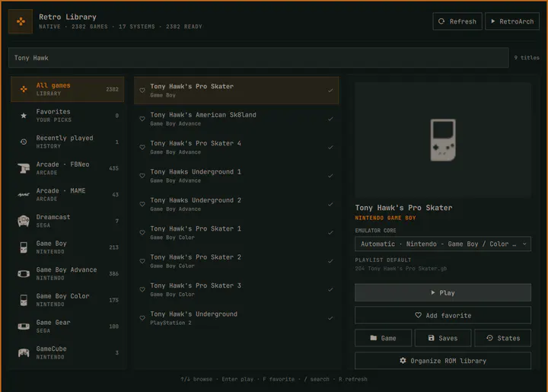Toggle favorite heart for Tony Hawks Underground 2

pyautogui.click(x=142, y=204)
